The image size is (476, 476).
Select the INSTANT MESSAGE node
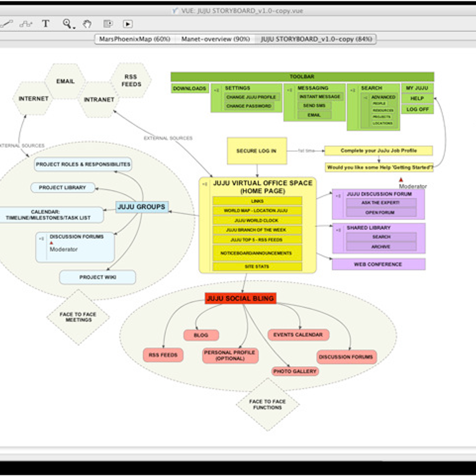pos(320,97)
